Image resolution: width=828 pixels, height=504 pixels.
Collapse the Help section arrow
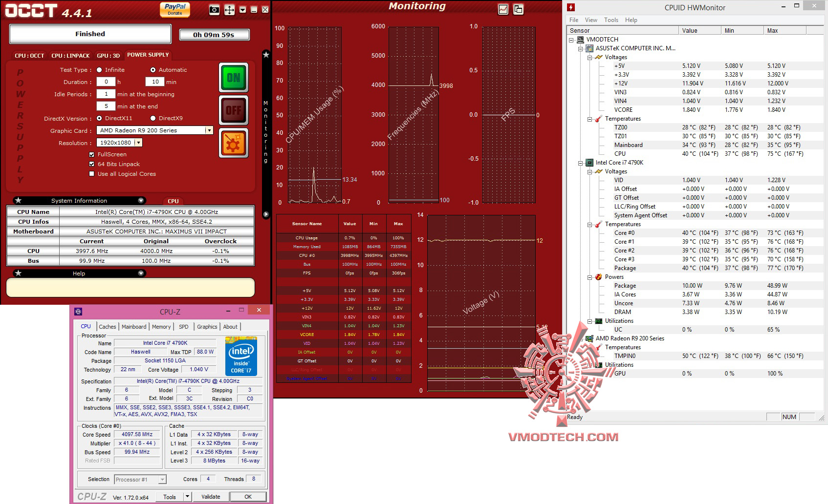pos(141,273)
